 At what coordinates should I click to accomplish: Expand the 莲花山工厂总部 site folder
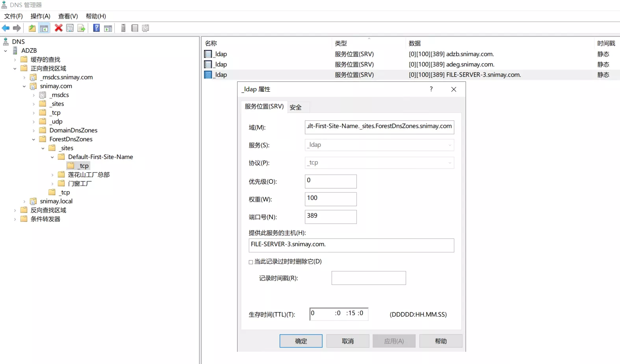(52, 175)
